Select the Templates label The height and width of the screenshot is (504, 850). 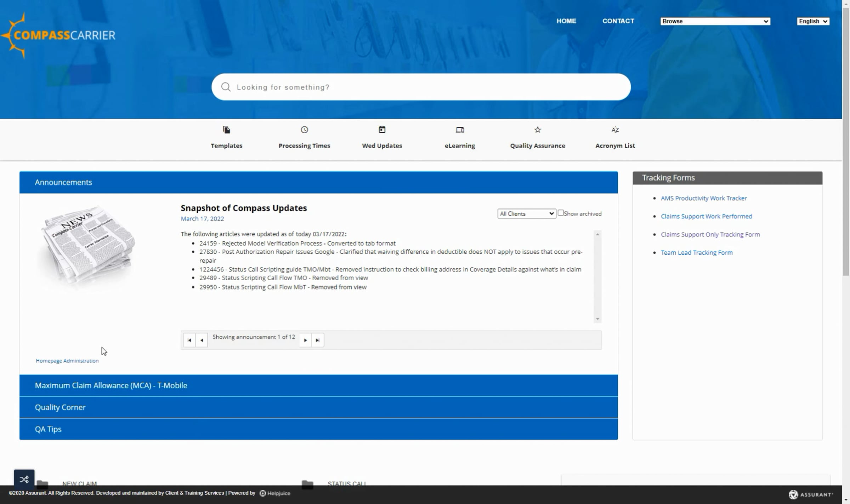tap(227, 145)
